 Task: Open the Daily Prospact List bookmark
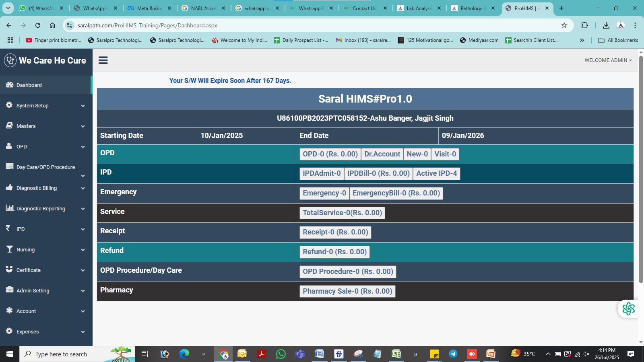coord(301,40)
